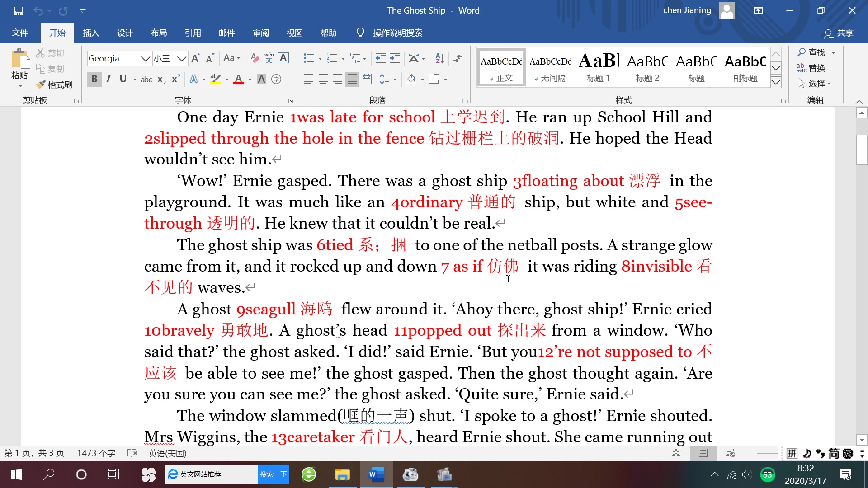Switch to 视图 View tab

294,33
